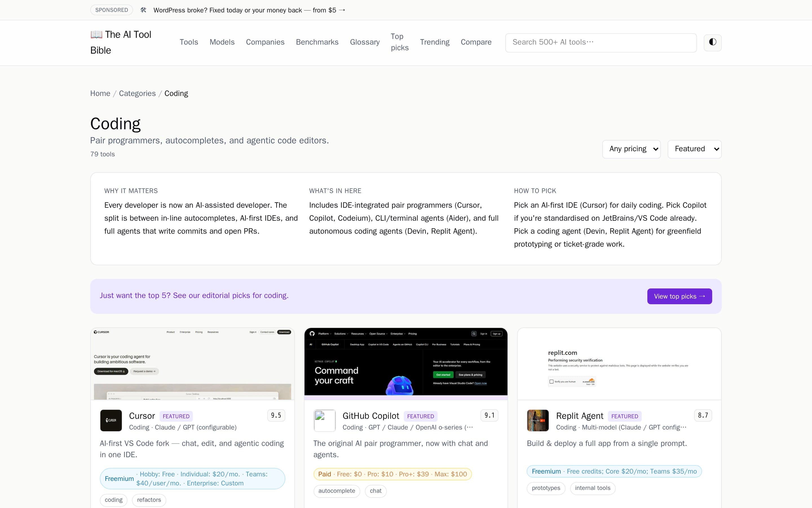Go to the Models nav item
Image resolution: width=812 pixels, height=508 pixels.
click(x=222, y=42)
